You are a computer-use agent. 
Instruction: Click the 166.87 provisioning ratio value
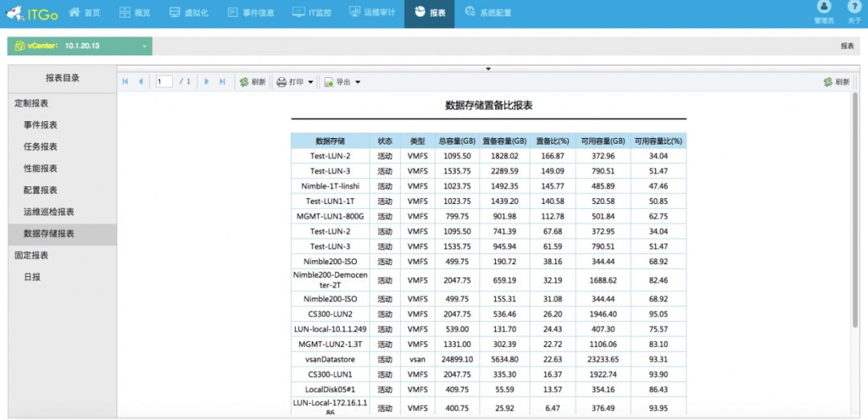[x=552, y=156]
